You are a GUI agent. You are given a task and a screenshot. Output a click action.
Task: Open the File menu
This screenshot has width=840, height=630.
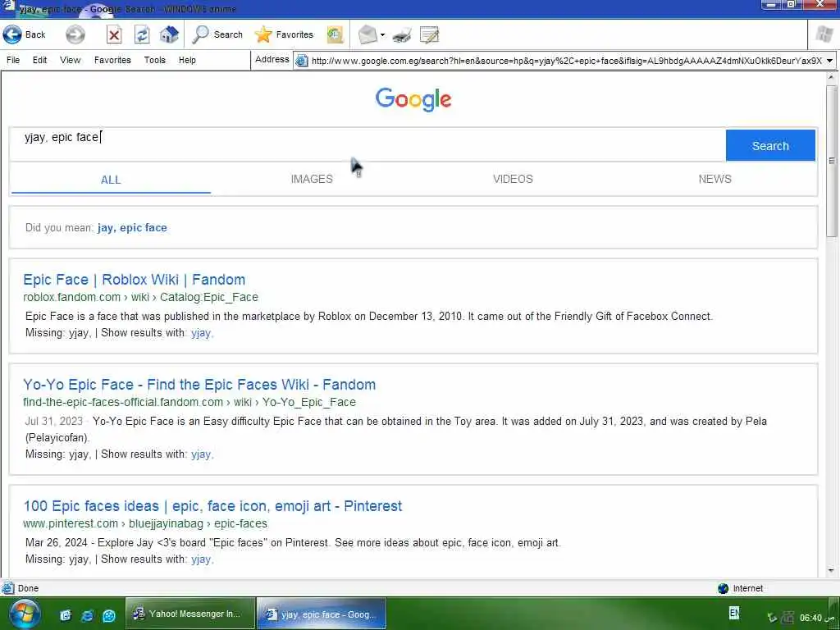pyautogui.click(x=13, y=60)
